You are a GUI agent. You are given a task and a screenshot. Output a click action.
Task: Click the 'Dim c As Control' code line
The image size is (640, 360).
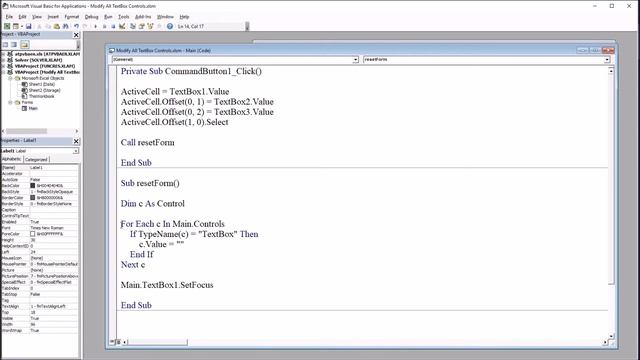tap(152, 203)
